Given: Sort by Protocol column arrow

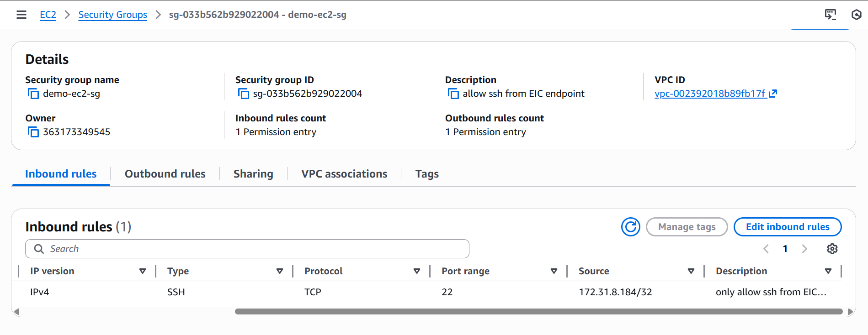Looking at the screenshot, I should [417, 271].
